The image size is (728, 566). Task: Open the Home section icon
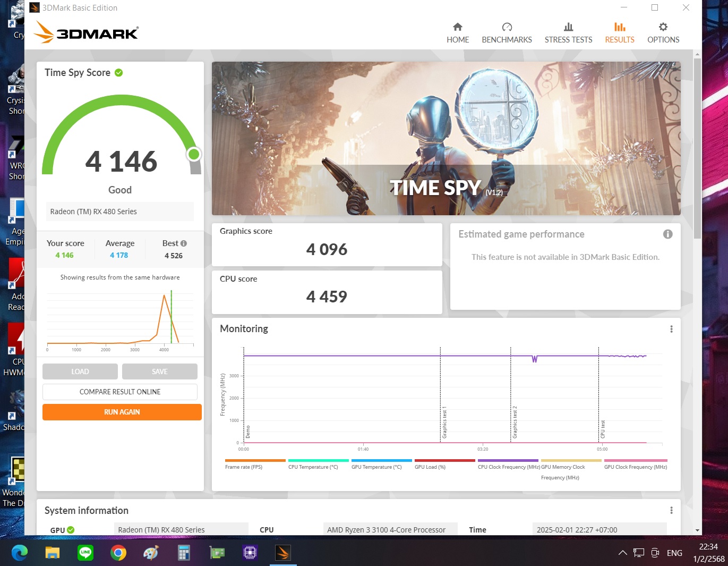click(457, 27)
